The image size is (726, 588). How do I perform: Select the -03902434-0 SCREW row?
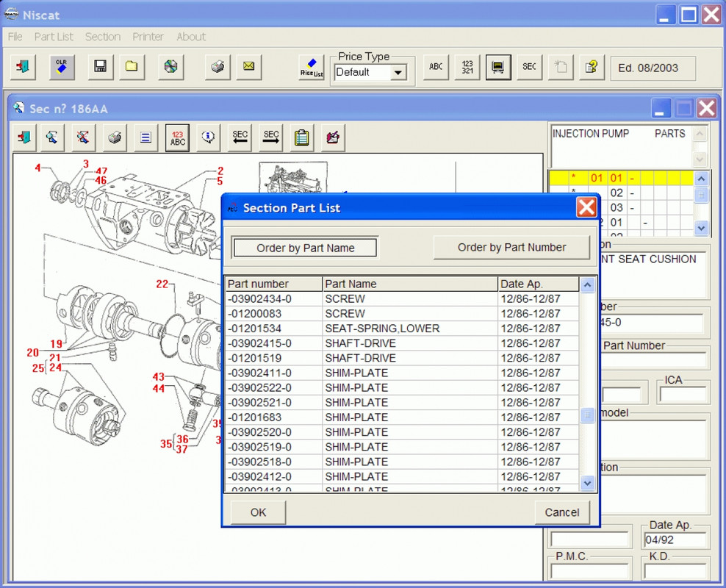click(402, 298)
